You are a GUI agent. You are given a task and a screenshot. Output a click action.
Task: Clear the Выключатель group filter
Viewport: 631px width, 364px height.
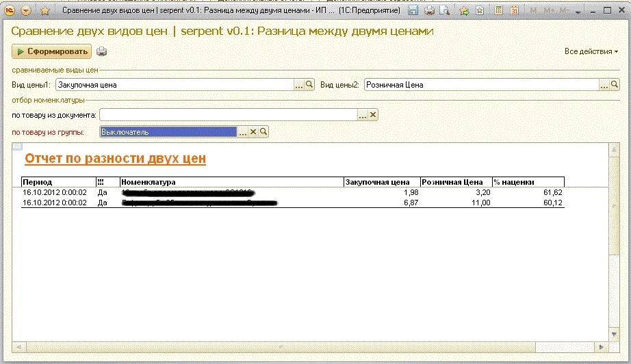tap(253, 131)
